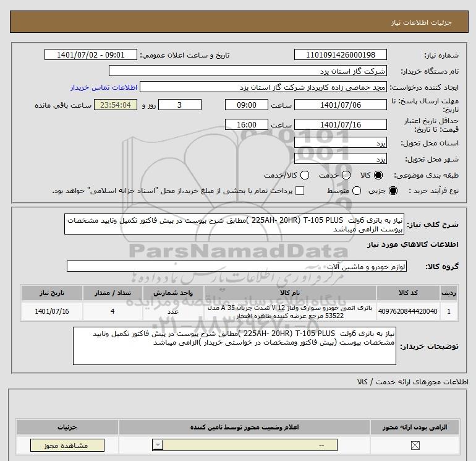
Task: Open the license status dropdown arrow
Action: point(158,446)
